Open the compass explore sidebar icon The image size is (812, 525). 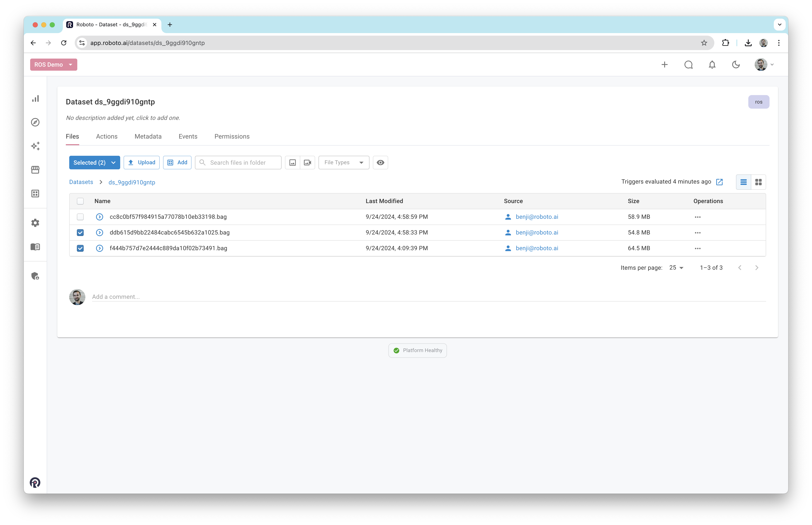click(x=35, y=122)
